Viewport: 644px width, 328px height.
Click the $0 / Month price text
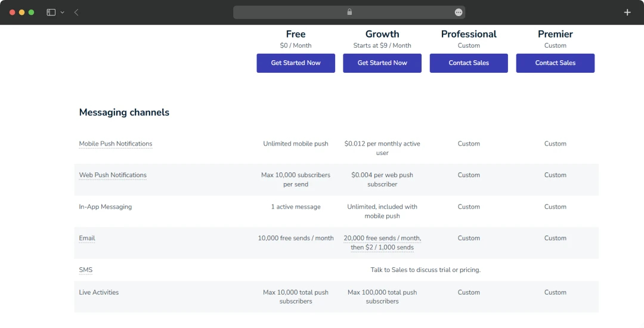pyautogui.click(x=296, y=45)
